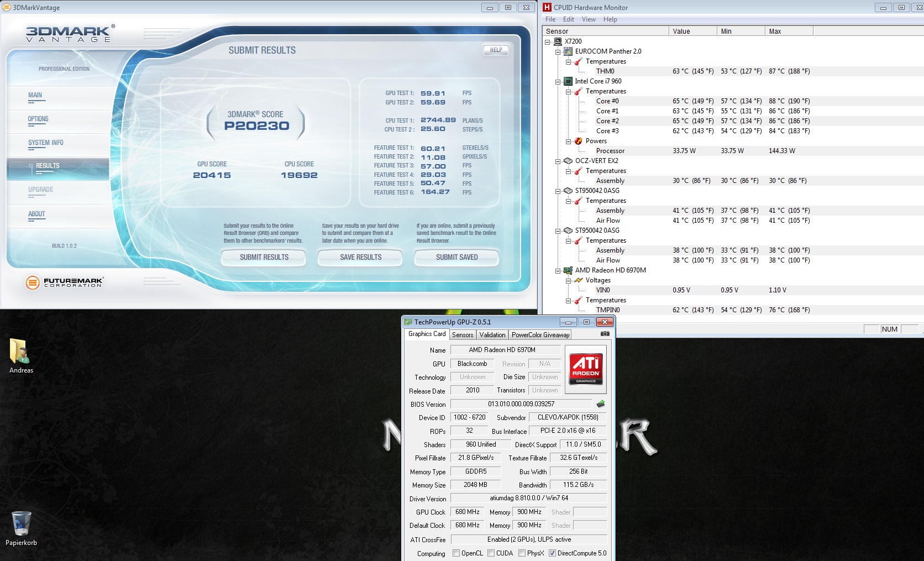
Task: Go to MAIN in 3DMark sidebar
Action: (35, 96)
